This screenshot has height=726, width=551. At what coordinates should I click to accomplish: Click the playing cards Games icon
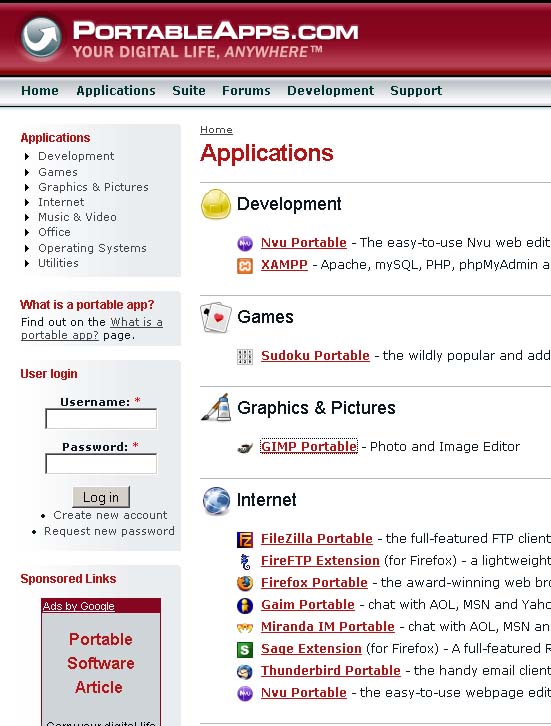[x=216, y=318]
